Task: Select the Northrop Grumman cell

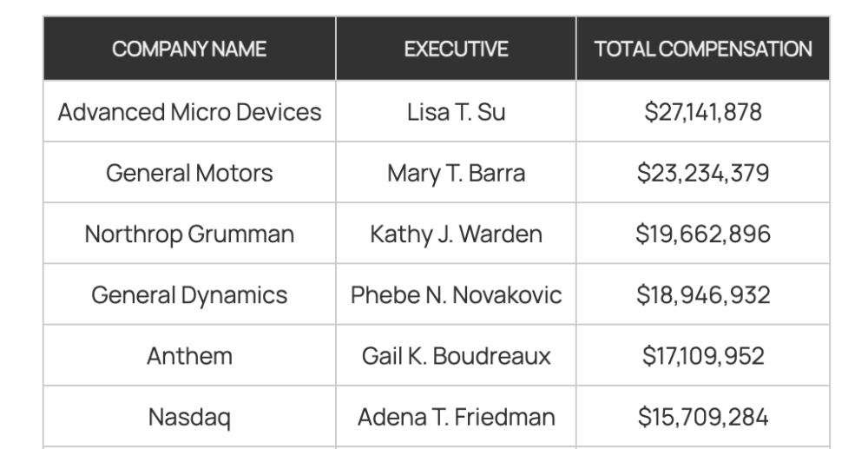Action: click(x=189, y=234)
